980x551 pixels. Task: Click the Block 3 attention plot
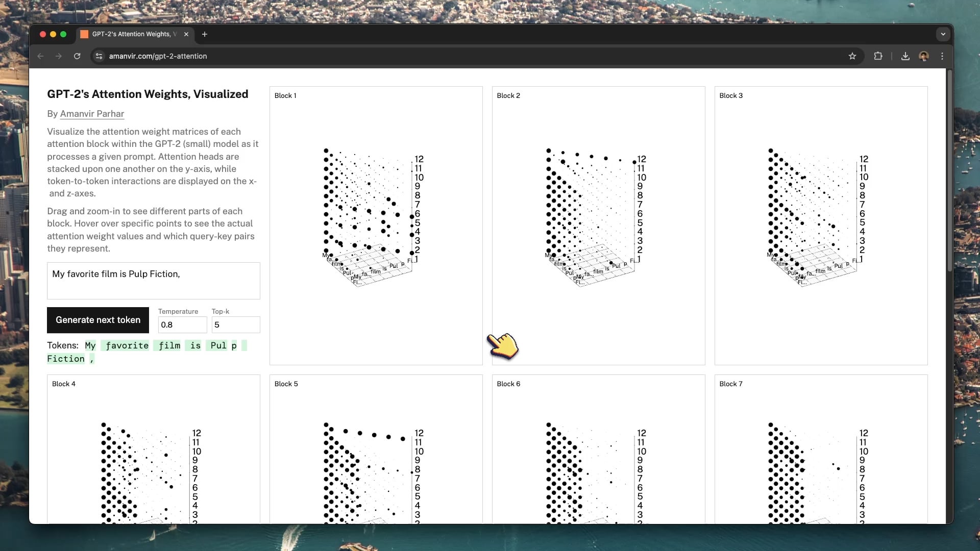pyautogui.click(x=821, y=226)
